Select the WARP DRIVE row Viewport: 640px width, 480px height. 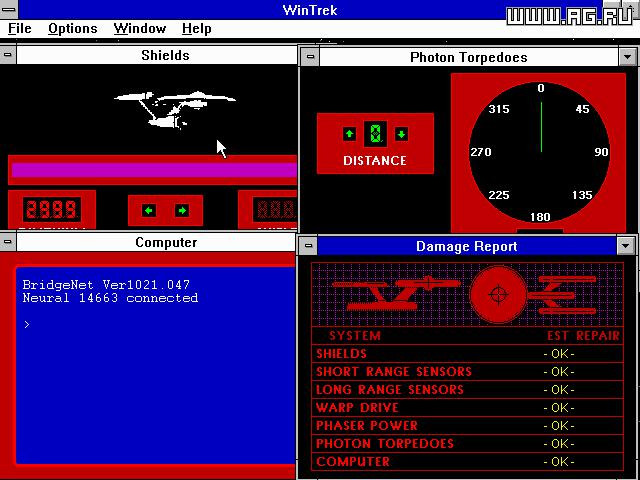[x=468, y=407]
